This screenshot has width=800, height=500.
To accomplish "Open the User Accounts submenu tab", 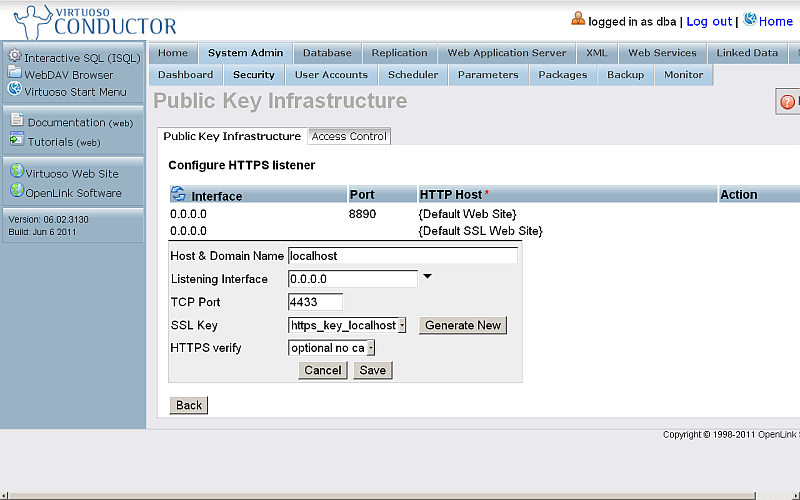I will tap(331, 75).
